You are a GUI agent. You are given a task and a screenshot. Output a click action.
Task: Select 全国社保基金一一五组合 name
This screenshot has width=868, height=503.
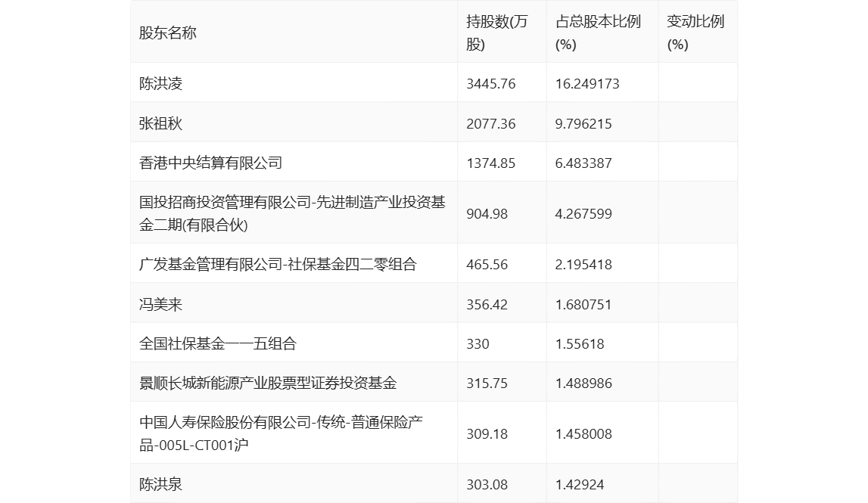218,343
